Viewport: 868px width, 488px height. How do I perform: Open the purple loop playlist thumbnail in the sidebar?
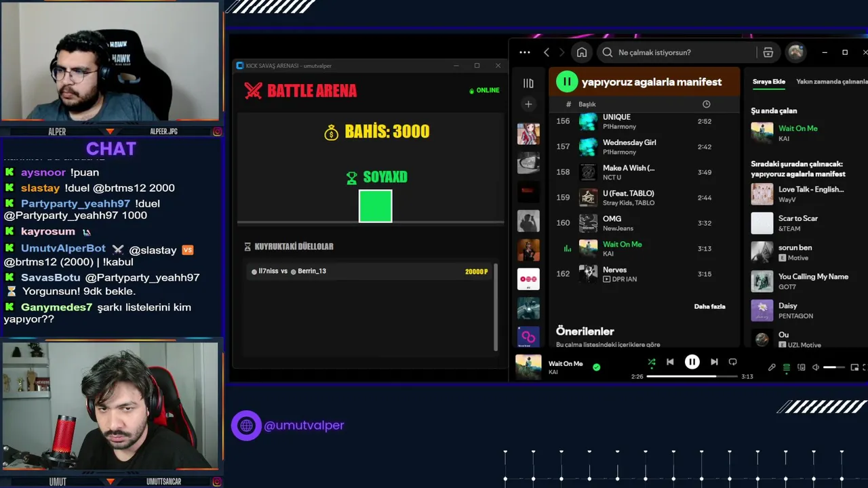tap(528, 337)
